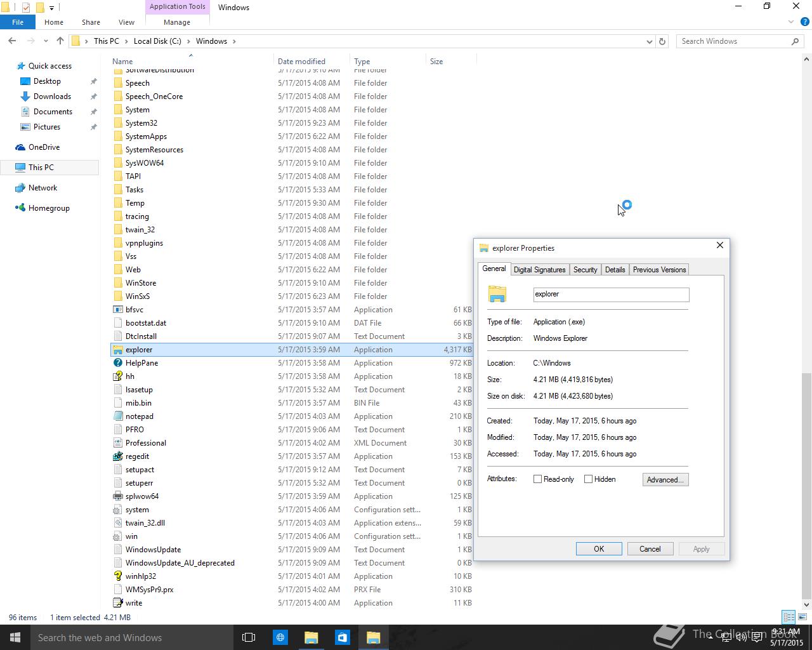
Task: Open the action center notifications icon
Action: 757,637
